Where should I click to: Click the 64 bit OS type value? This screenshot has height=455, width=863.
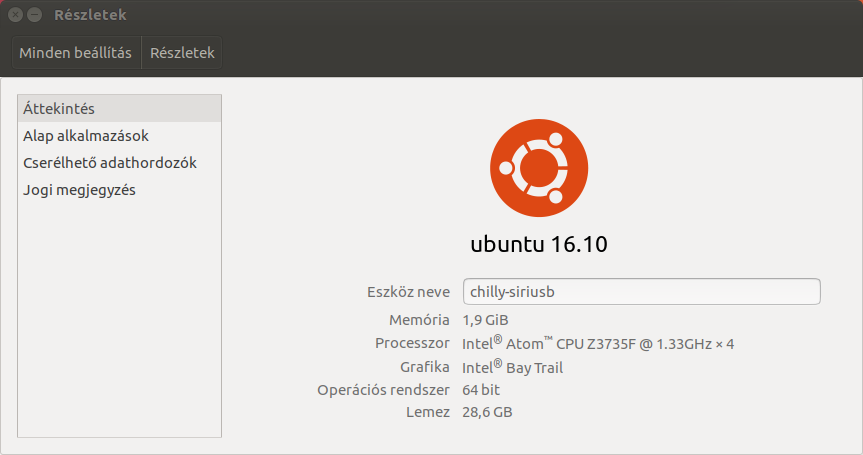481,389
